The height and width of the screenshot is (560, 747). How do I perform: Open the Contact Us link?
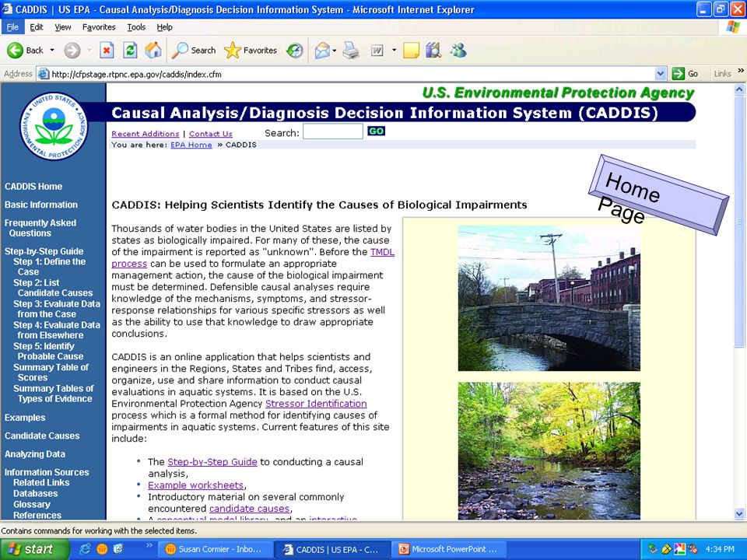click(211, 134)
